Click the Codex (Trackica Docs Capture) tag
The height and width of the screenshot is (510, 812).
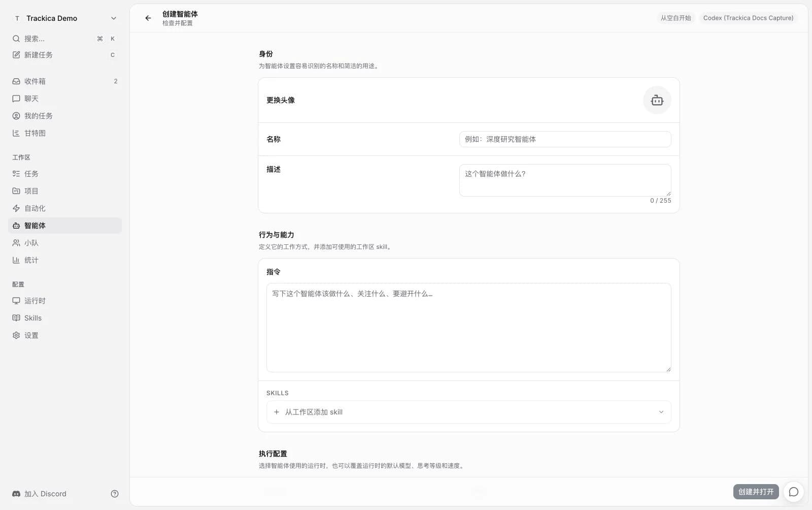point(748,18)
